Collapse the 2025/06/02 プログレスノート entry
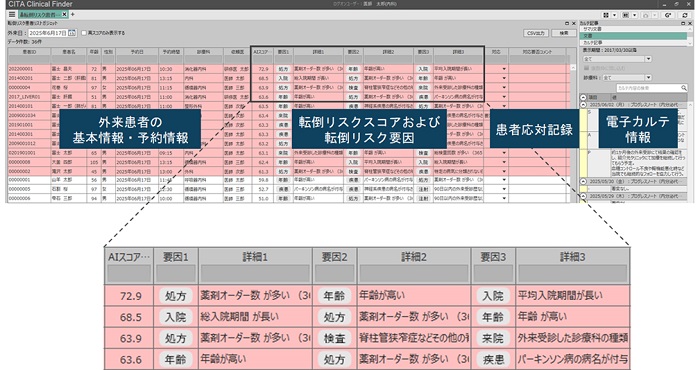The height and width of the screenshot is (370, 700). (583, 104)
